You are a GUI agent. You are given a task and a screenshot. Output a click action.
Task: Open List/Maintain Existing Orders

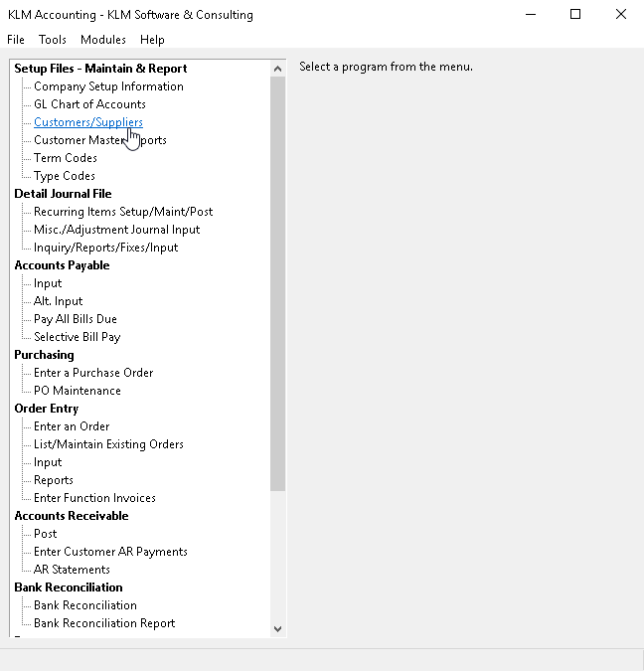[108, 444]
